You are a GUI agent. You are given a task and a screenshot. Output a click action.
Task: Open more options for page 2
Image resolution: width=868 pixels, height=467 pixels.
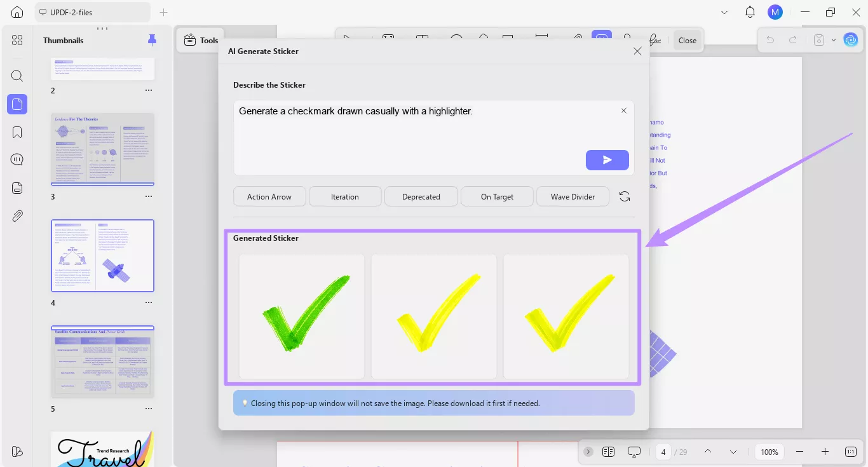[x=149, y=90]
